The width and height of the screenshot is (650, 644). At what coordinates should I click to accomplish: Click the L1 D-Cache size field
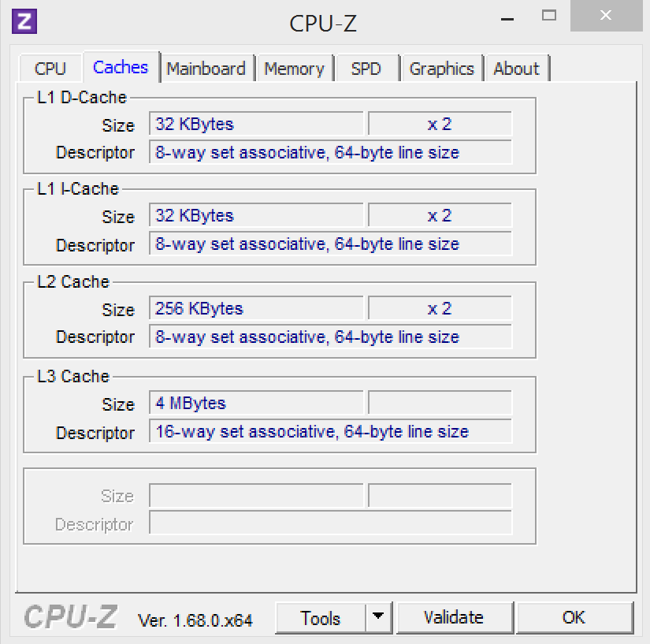tap(256, 124)
